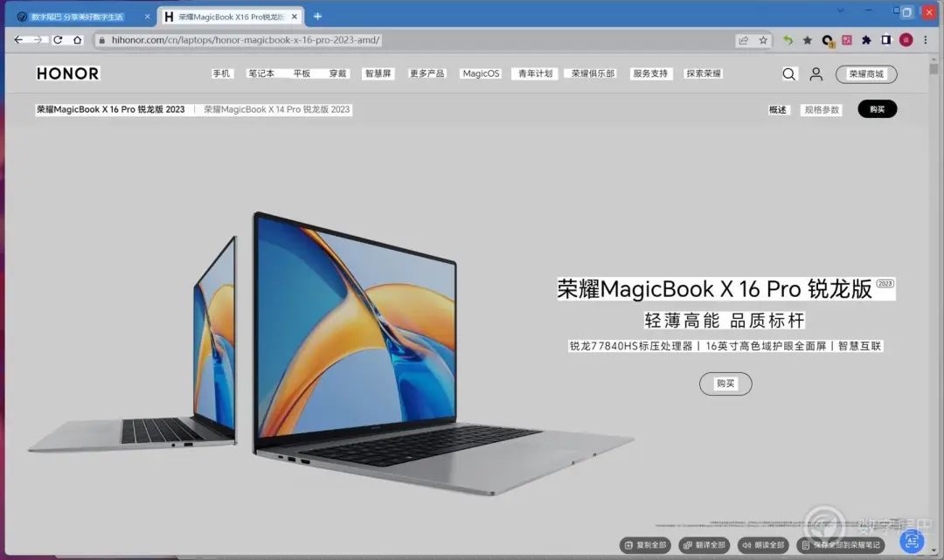Switch to the 规格参数 section

tap(822, 109)
